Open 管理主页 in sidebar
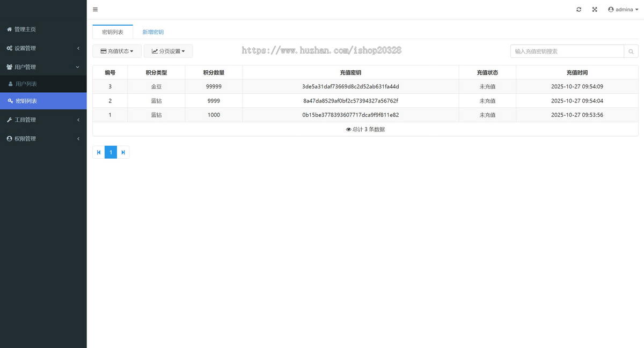Screen dimensions: 644x348 coord(43,29)
